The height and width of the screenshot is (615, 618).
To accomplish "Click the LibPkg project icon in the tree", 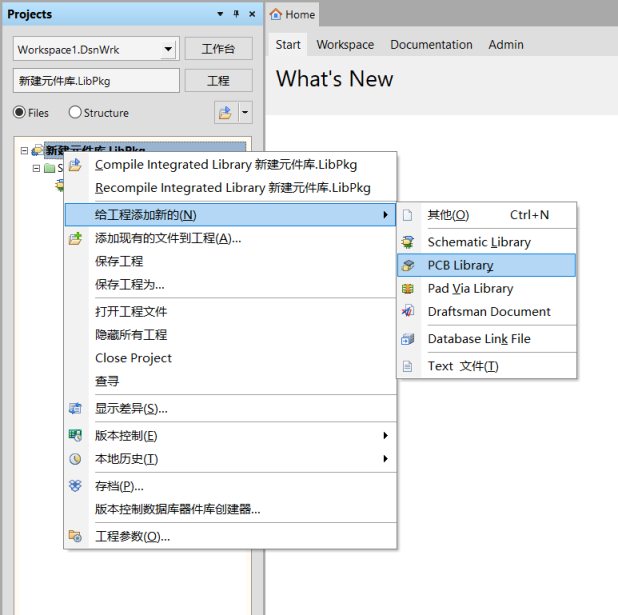I will tap(37, 150).
